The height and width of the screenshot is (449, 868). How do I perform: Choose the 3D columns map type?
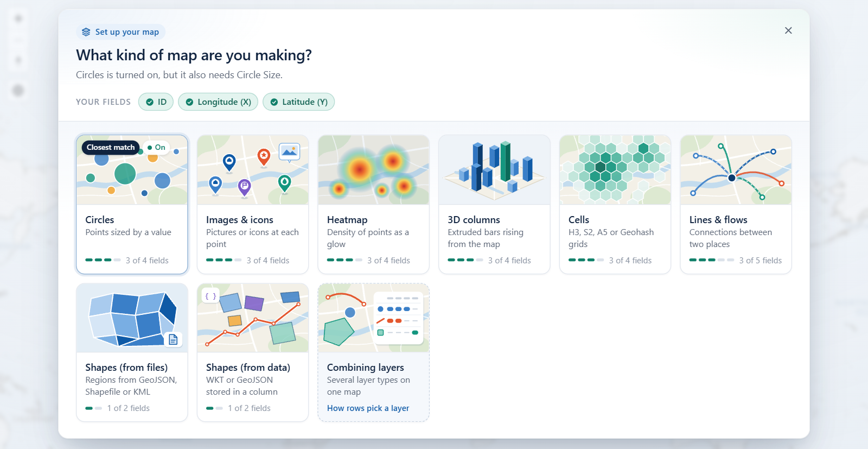pyautogui.click(x=494, y=205)
